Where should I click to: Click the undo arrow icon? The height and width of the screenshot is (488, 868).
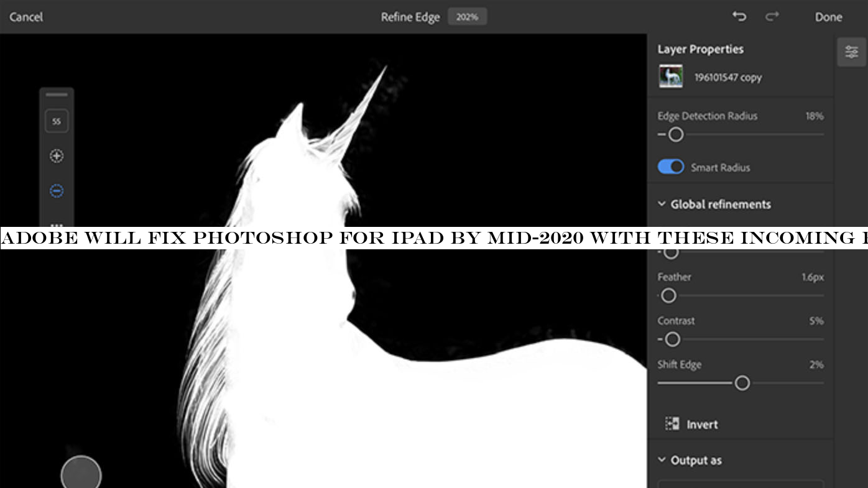click(x=739, y=16)
